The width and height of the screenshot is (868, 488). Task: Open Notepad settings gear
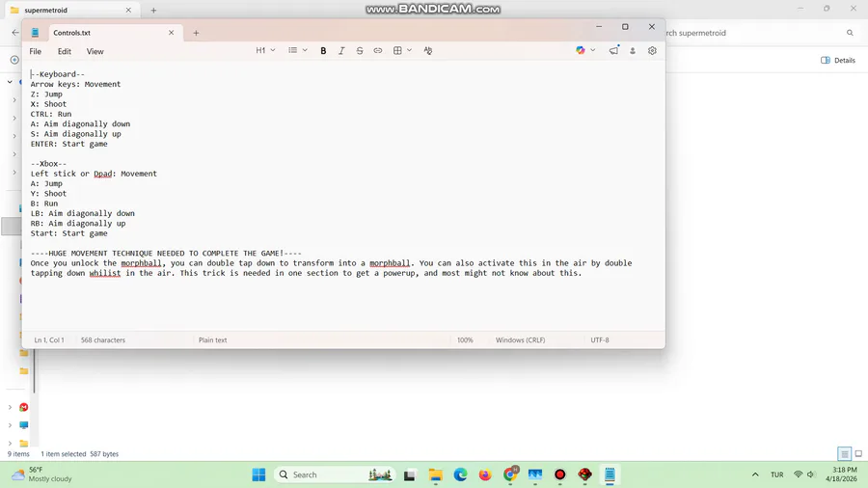(652, 51)
